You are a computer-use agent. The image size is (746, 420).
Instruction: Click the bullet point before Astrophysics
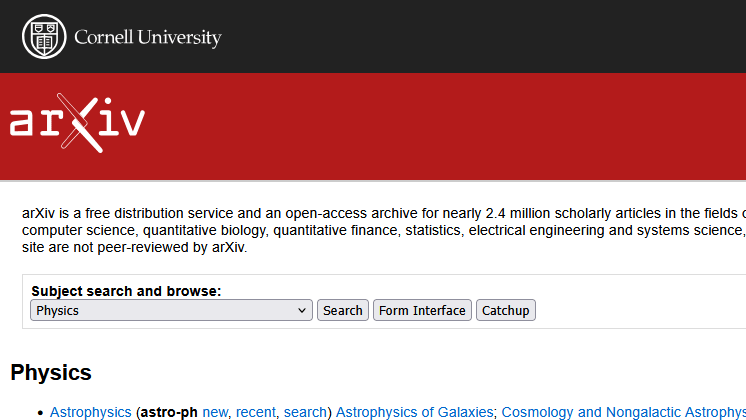(39, 413)
